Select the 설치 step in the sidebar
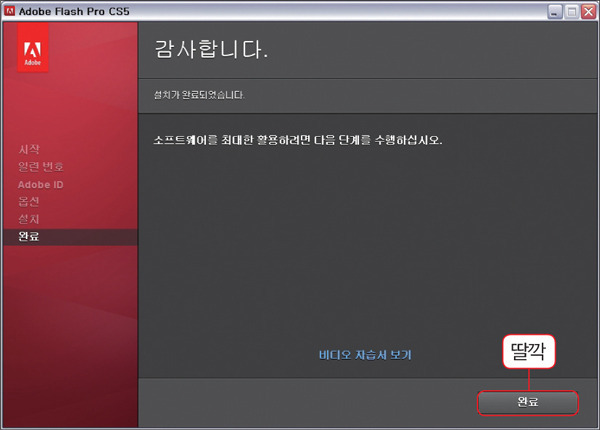 tap(29, 219)
